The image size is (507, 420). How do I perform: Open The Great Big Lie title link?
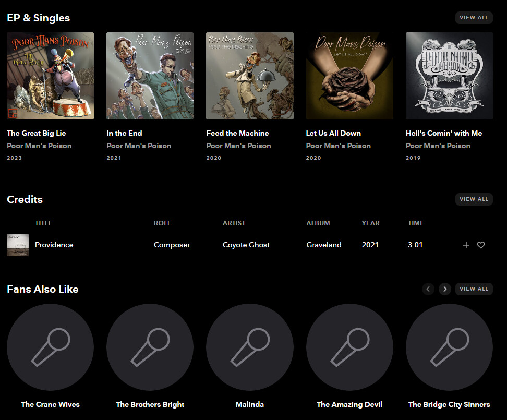pyautogui.click(x=36, y=133)
